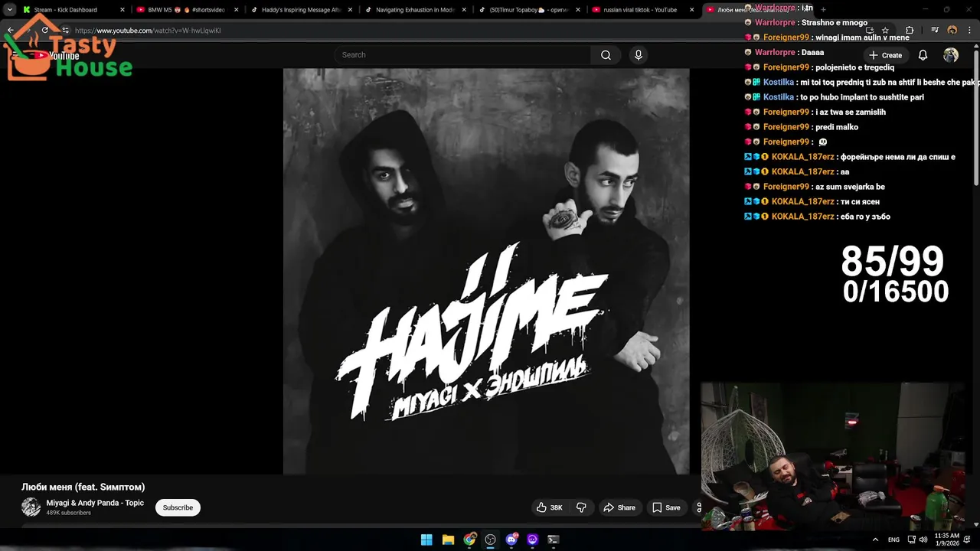Switch to BMW M5 #shortsvideo tab
This screenshot has height=551, width=980.
[186, 10]
